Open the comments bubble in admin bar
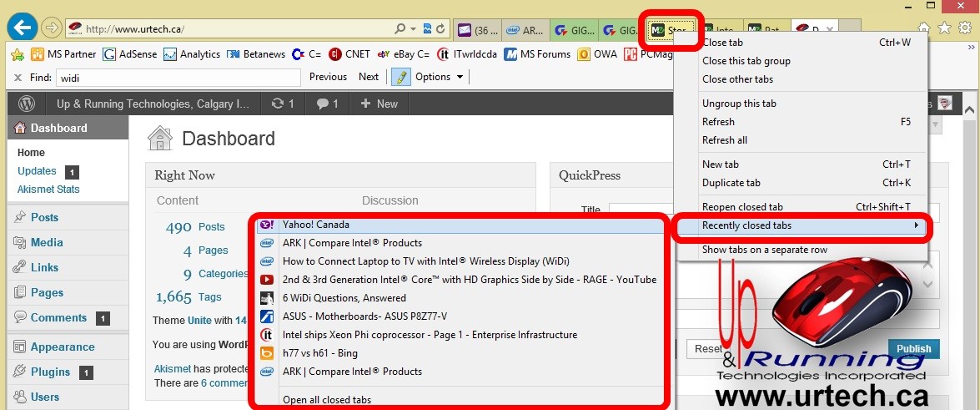 [x=326, y=104]
